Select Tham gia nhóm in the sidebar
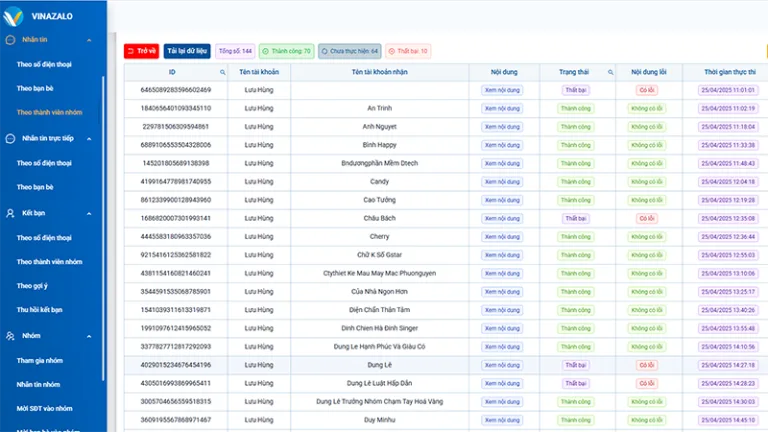The height and width of the screenshot is (432, 768). tap(40, 360)
